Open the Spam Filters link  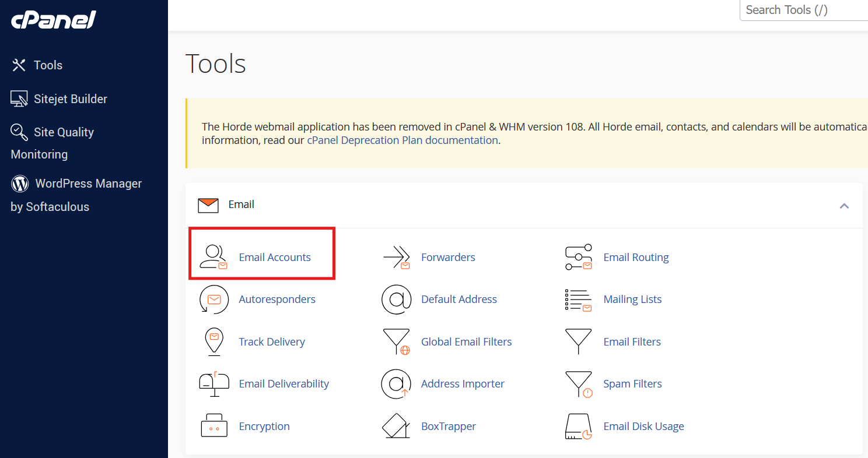(632, 383)
